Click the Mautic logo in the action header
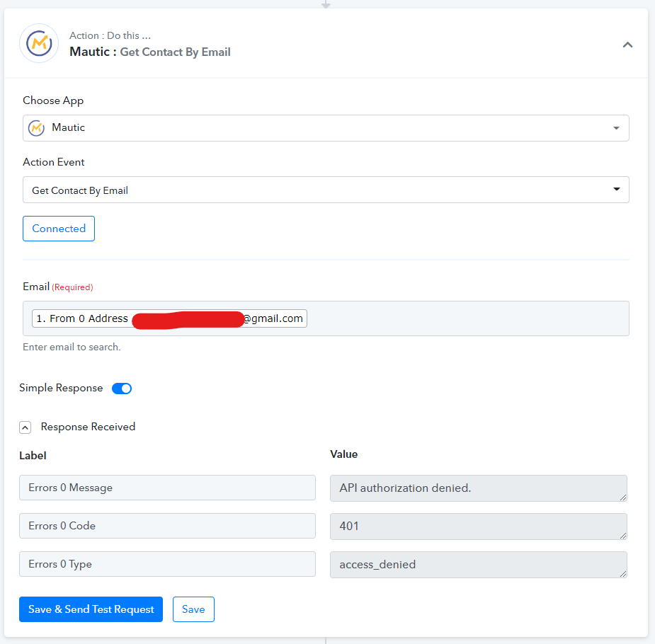Screen dimensions: 655x644 [x=39, y=43]
